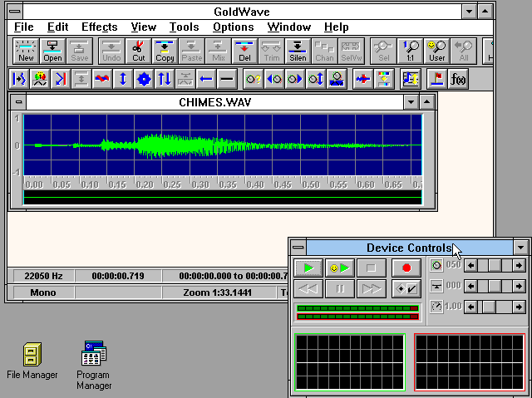Click the volume circle icon beside 050
Image resolution: width=532 pixels, height=398 pixels.
coord(436,265)
